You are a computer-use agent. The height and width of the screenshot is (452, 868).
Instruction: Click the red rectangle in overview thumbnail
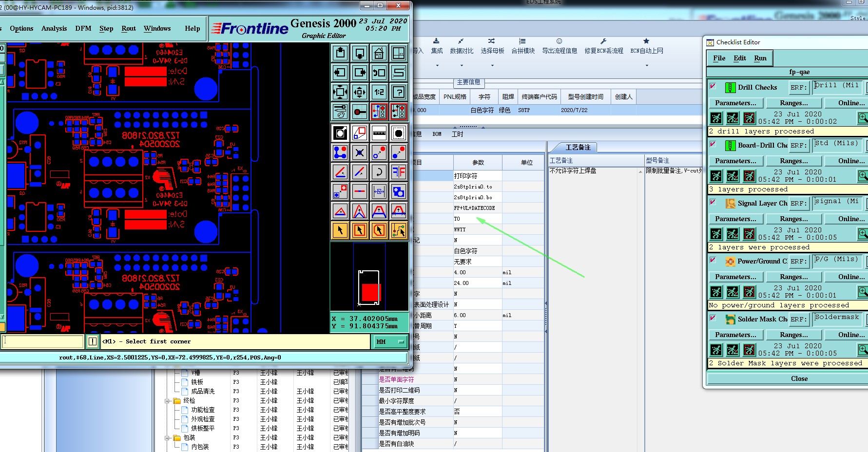coord(370,293)
